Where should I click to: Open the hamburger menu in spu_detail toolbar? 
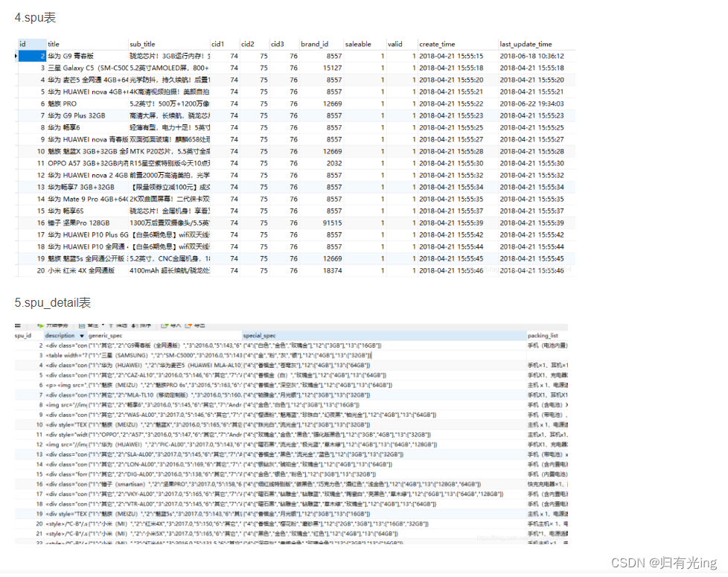(18, 325)
